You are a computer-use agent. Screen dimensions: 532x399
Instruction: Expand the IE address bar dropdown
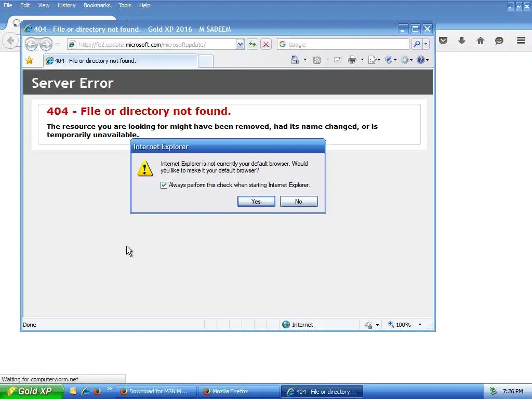(x=240, y=45)
